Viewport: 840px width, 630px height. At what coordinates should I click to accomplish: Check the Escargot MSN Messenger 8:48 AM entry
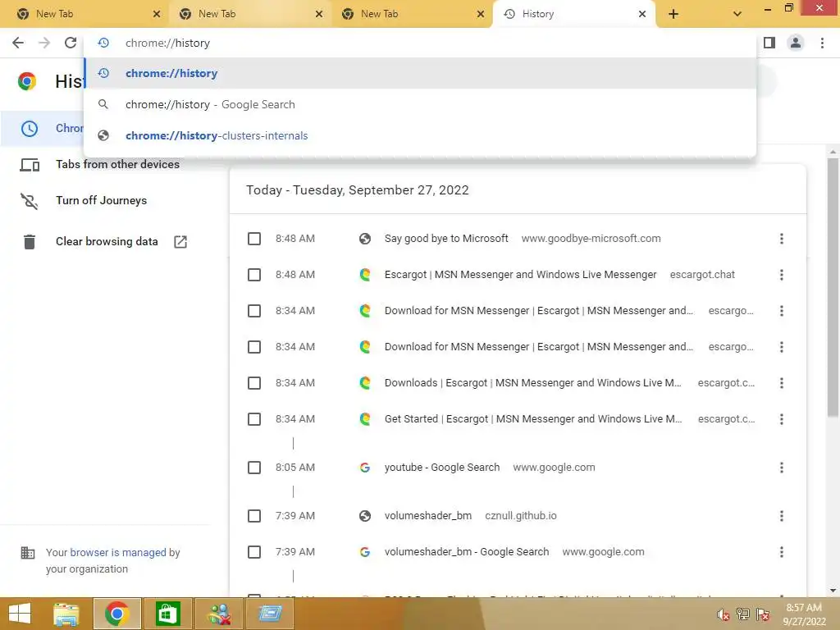click(x=254, y=275)
